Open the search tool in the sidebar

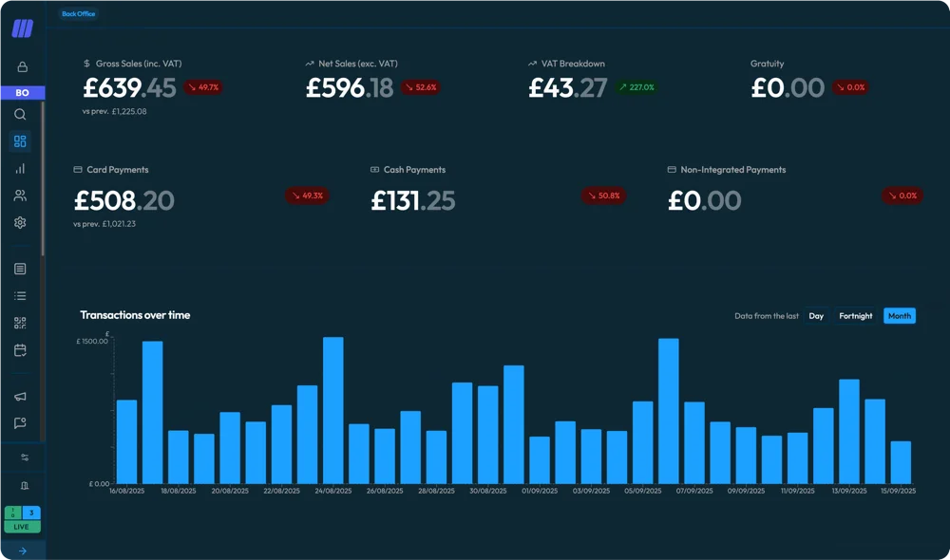coord(21,114)
